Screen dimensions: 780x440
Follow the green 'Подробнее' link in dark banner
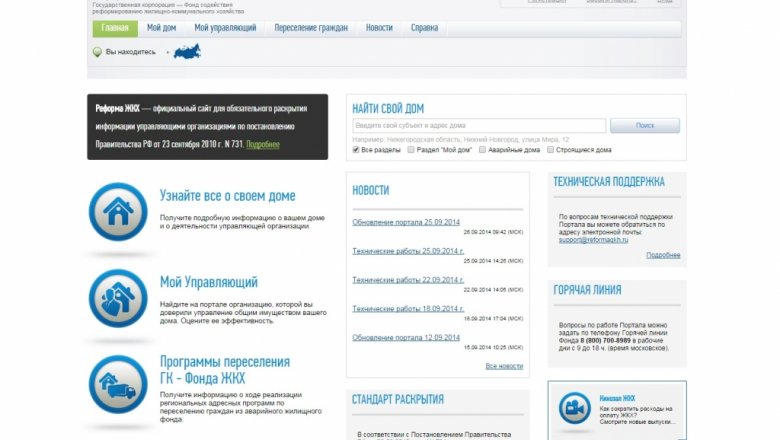pyautogui.click(x=263, y=144)
